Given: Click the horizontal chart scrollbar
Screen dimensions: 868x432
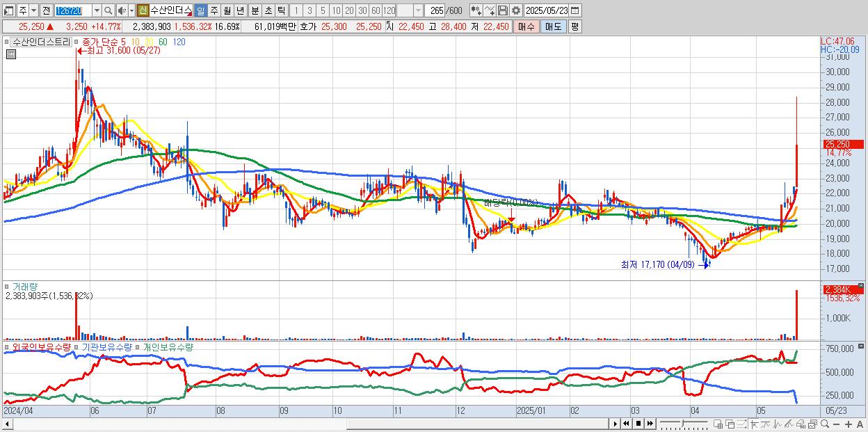Looking at the screenshot, I should [306, 424].
